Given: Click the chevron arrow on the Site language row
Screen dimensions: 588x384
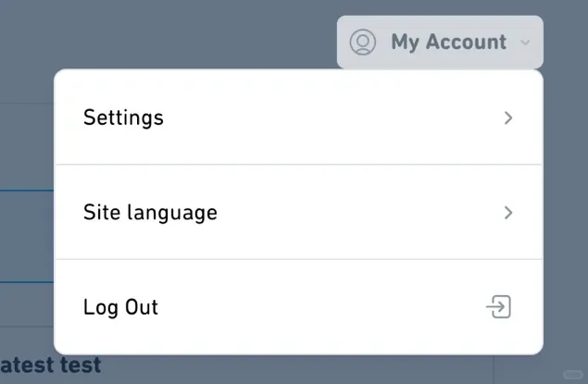Looking at the screenshot, I should pos(508,213).
